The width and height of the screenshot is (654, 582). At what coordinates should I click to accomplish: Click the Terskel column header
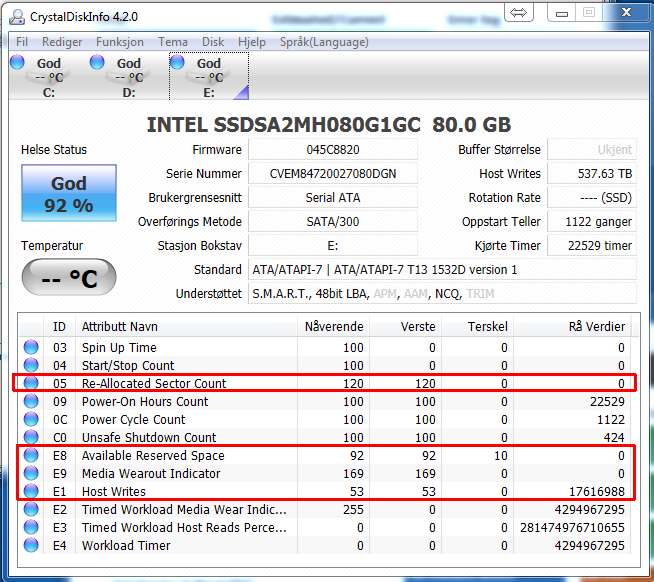478,326
